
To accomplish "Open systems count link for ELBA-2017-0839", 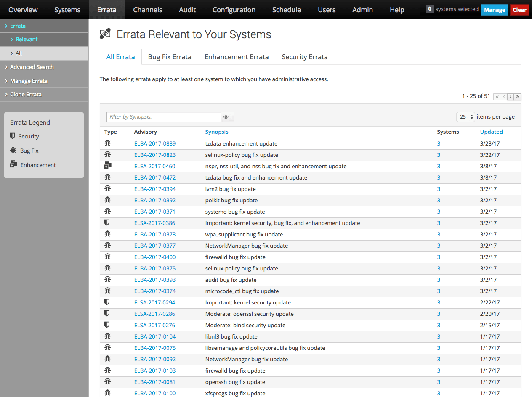I will point(439,143).
